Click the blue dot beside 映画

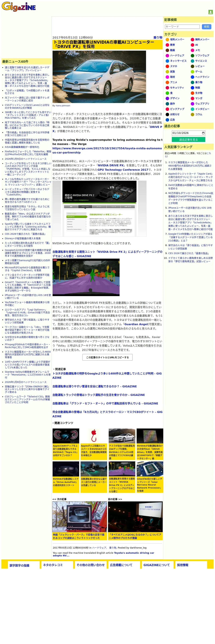click(192, 88)
